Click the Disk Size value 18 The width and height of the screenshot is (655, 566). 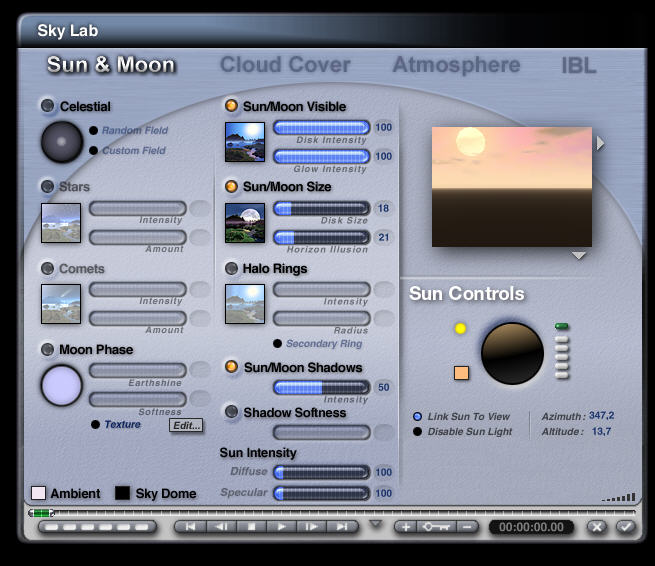(383, 208)
